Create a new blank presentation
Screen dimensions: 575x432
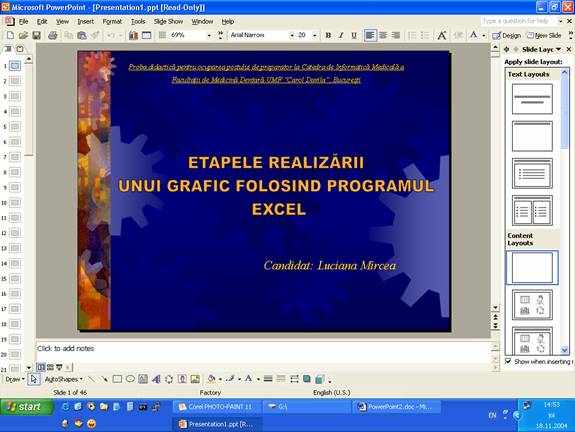tap(10, 35)
